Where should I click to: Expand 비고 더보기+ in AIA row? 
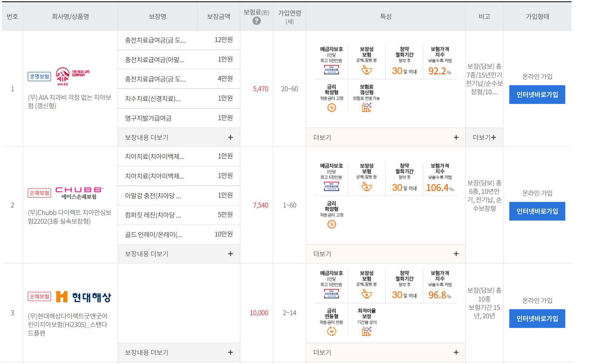point(484,137)
